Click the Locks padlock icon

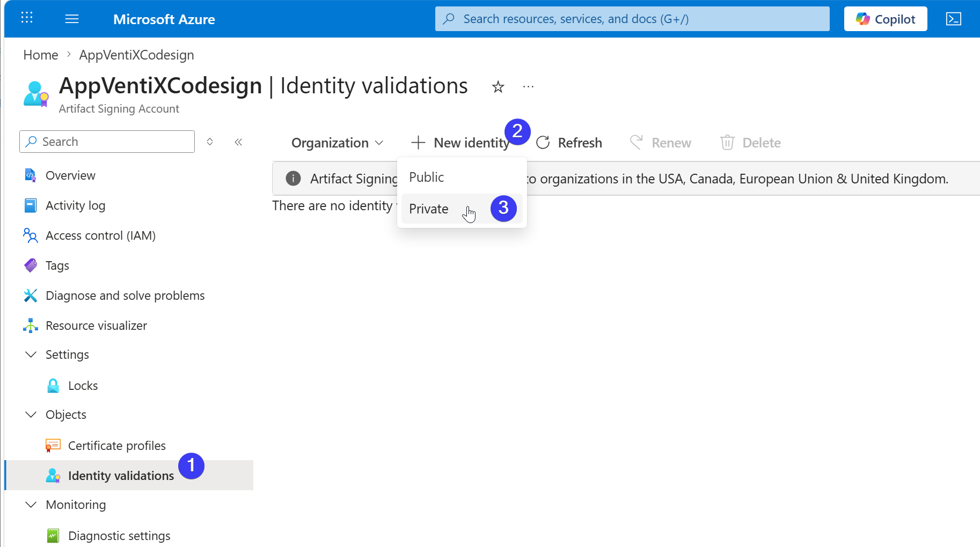pyautogui.click(x=53, y=386)
